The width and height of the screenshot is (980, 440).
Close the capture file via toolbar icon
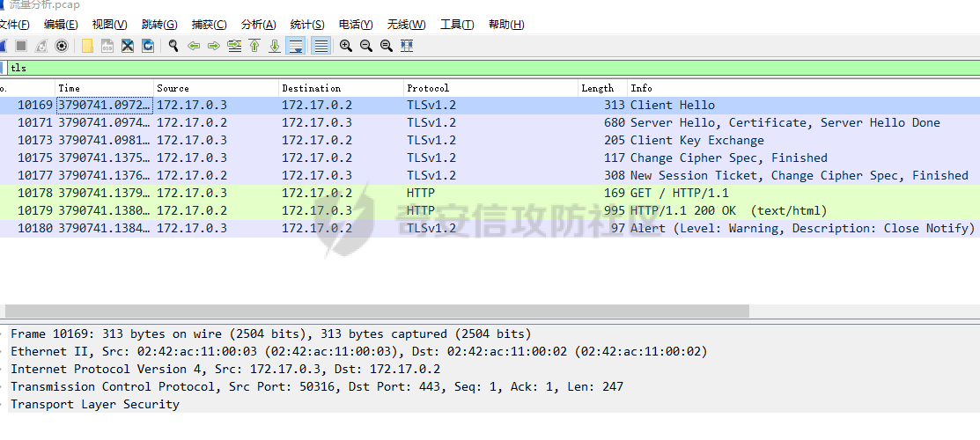128,46
